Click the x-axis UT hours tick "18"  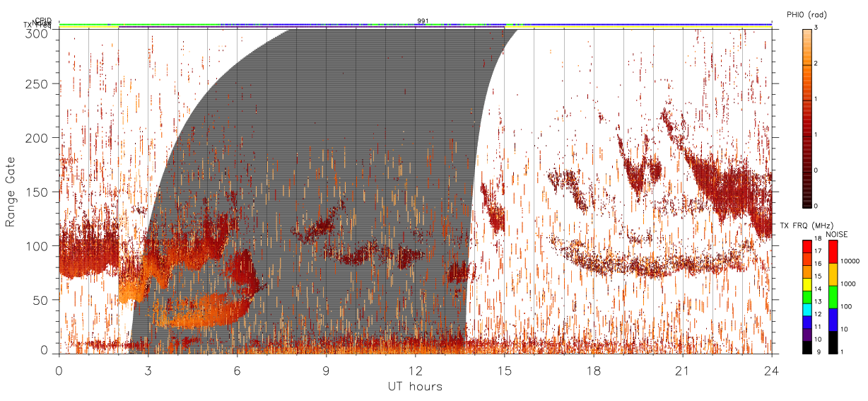coord(594,371)
